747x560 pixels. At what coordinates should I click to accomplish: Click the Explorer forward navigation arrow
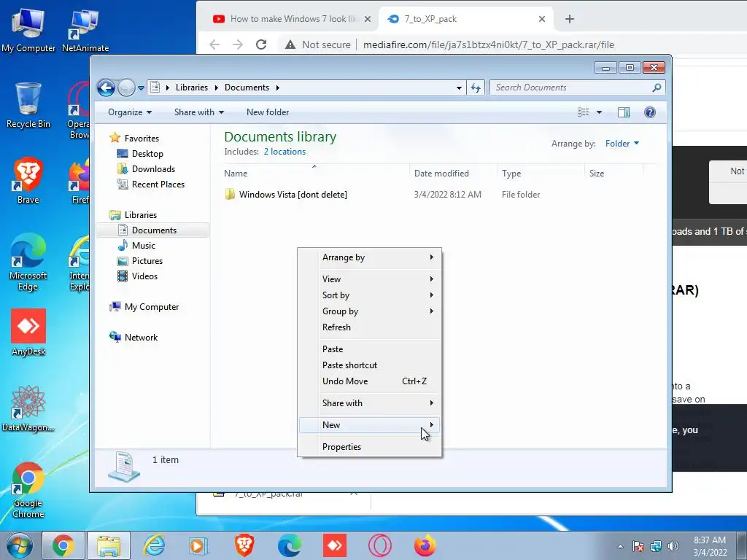click(126, 87)
